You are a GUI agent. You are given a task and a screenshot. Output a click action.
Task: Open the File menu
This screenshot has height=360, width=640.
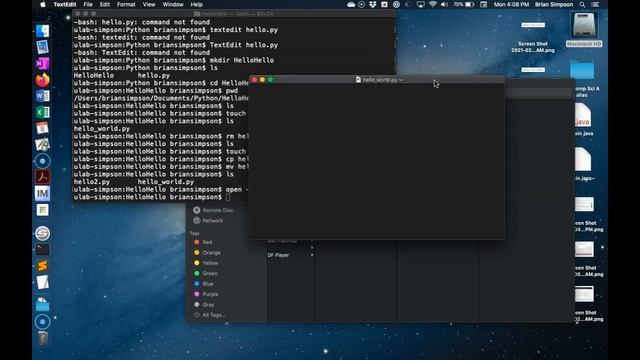click(88, 4)
